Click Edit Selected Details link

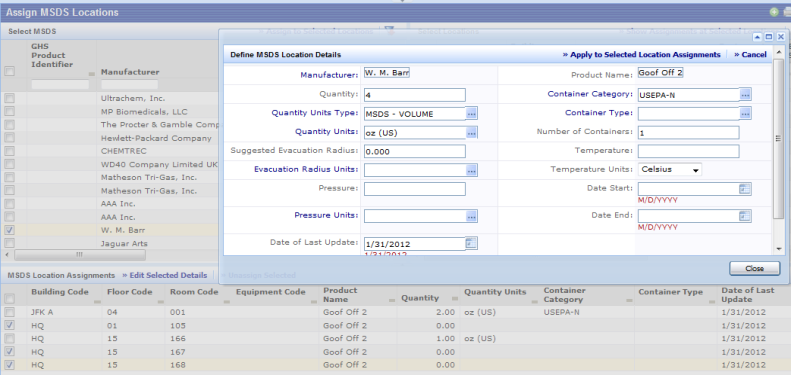pos(164,276)
